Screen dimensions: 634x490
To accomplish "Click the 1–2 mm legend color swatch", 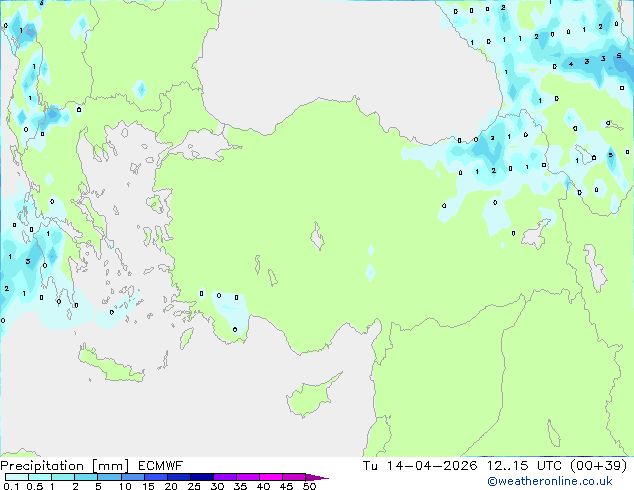I will click(63, 477).
